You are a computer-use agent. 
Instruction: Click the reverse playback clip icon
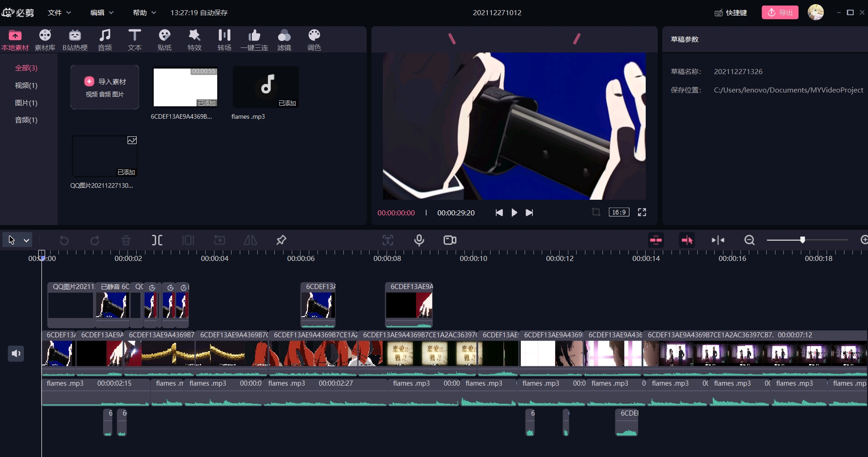pyautogui.click(x=220, y=240)
